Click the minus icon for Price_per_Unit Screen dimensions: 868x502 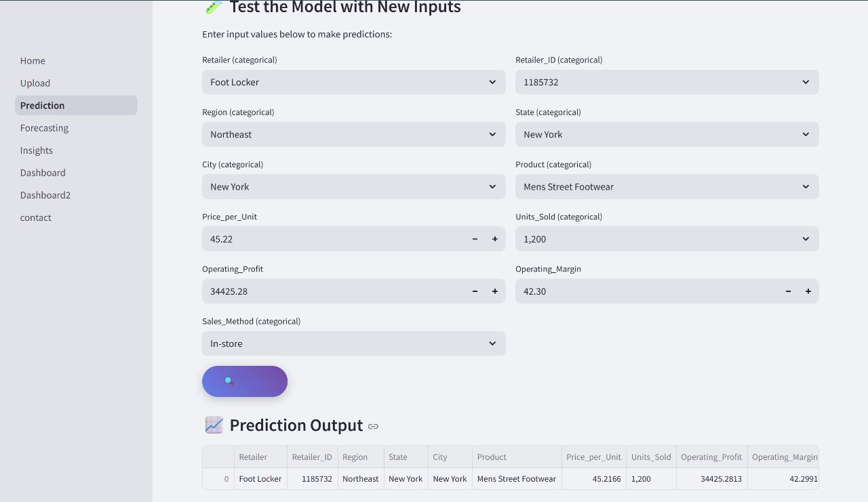[475, 239]
